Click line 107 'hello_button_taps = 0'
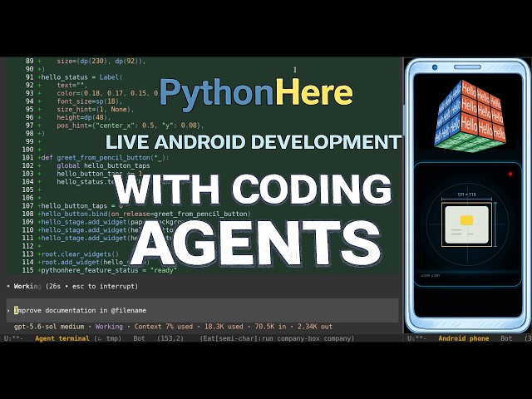532x399 pixels. (x=81, y=206)
